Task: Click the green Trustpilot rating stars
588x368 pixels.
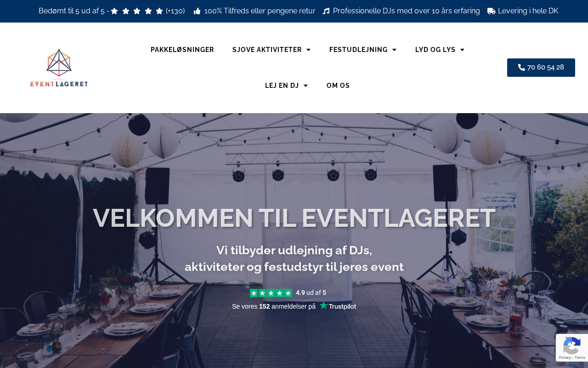Action: (x=271, y=293)
